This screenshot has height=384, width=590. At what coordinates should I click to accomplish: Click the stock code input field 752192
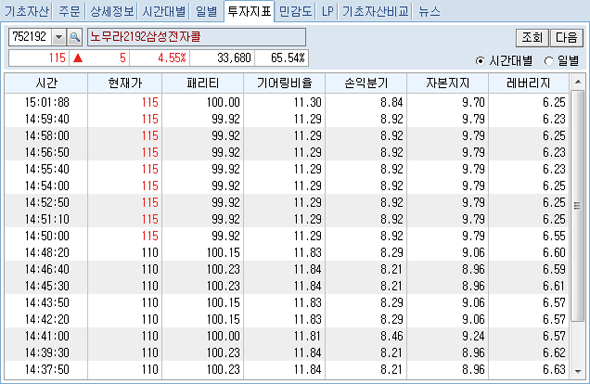click(30, 37)
